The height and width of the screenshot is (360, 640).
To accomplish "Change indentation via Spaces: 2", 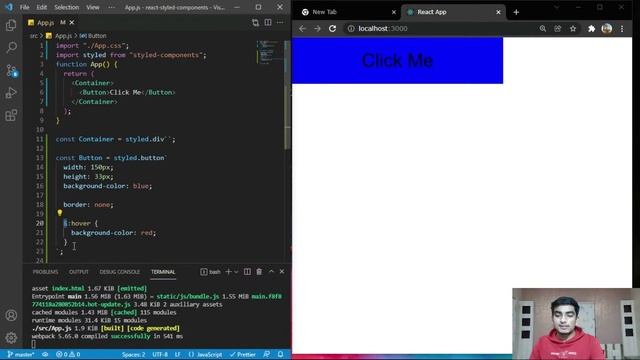I will pyautogui.click(x=133, y=354).
